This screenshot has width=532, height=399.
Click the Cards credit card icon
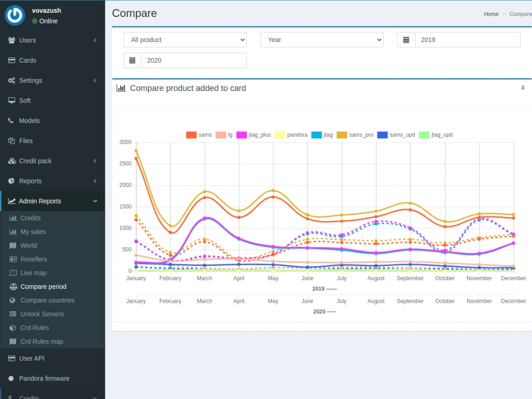coord(12,61)
